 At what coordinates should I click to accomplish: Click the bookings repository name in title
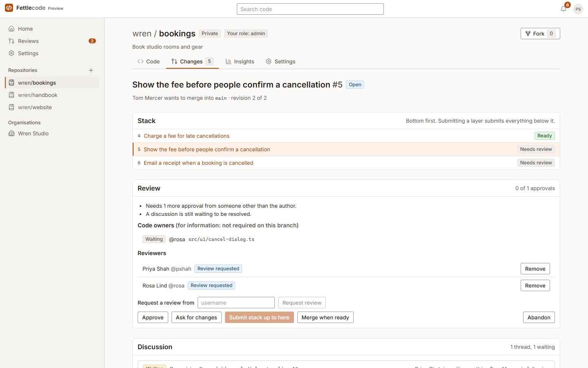(177, 34)
